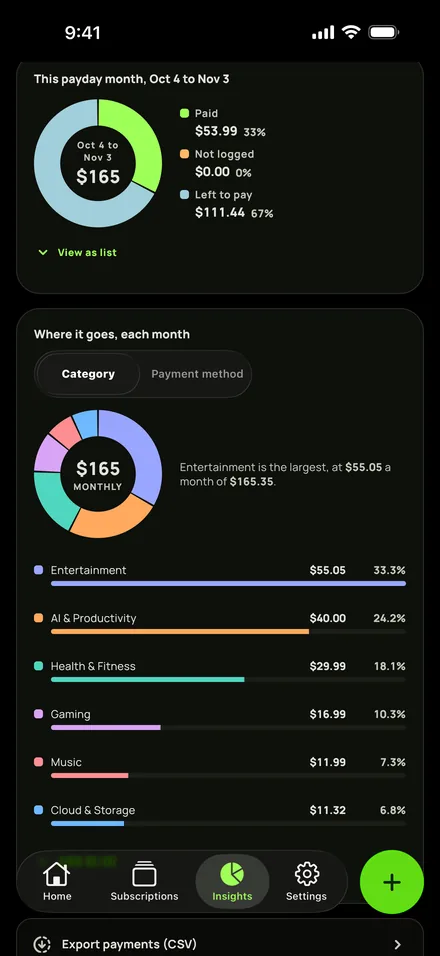Screen dimensions: 440x956
Task: Click the Export payments download icon
Action: [41, 944]
